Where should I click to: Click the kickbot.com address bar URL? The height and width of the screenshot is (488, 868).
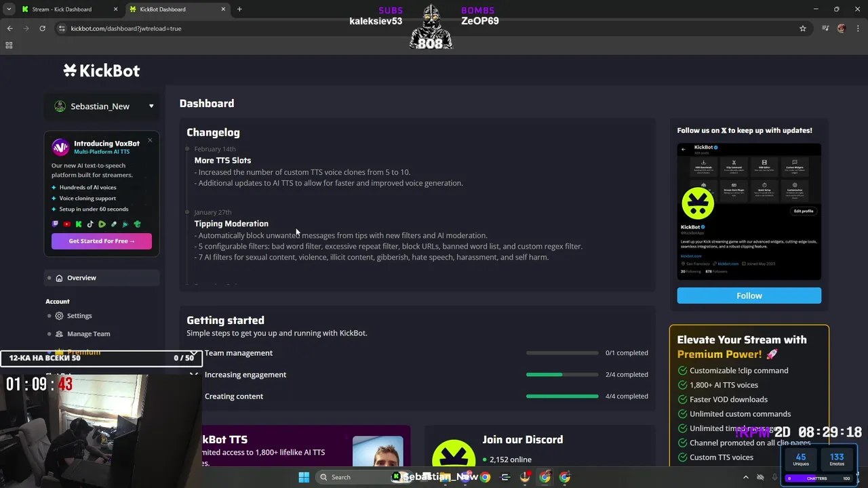(126, 28)
